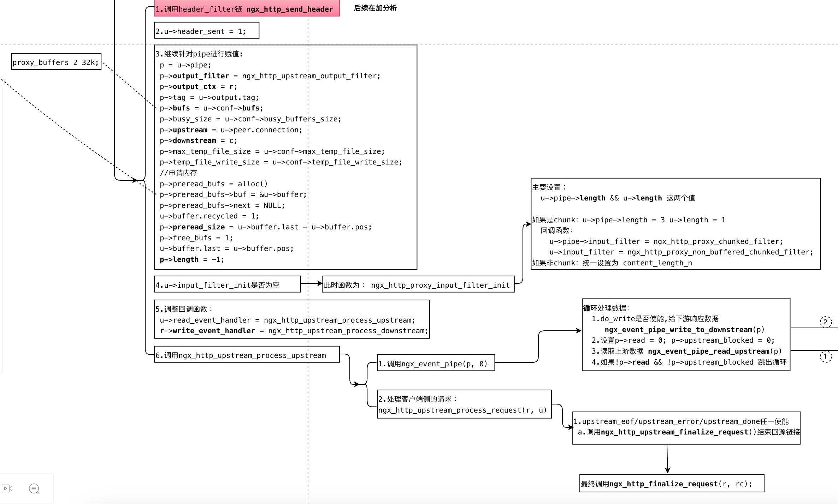Open the comments bubble icon

34,488
